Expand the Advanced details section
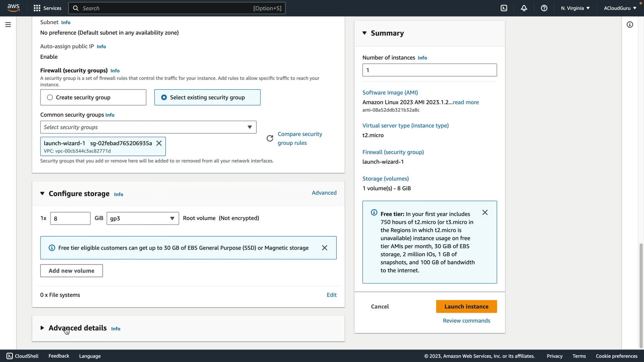This screenshot has height=362, width=644. 77,328
